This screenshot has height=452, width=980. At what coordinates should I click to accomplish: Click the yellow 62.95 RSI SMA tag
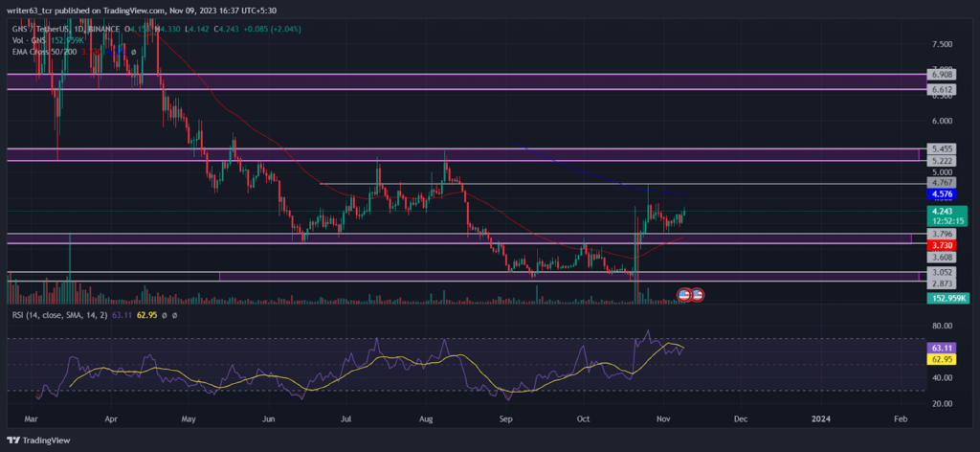tap(942, 359)
